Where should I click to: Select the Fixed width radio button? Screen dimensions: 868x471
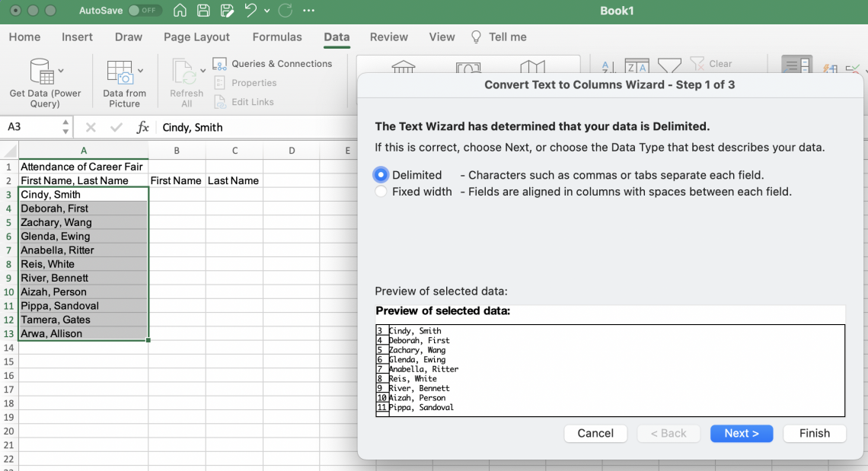point(381,192)
